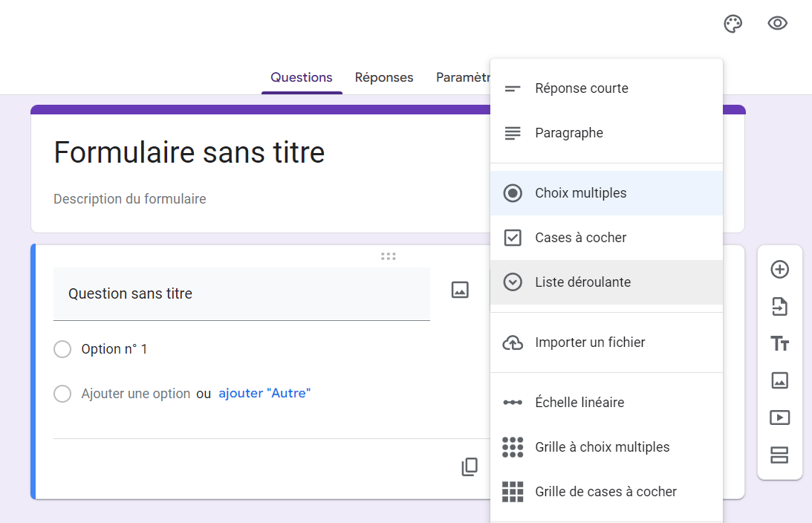Add title and description via Tt icon
Viewport: 812px width, 523px height.
[x=779, y=344]
